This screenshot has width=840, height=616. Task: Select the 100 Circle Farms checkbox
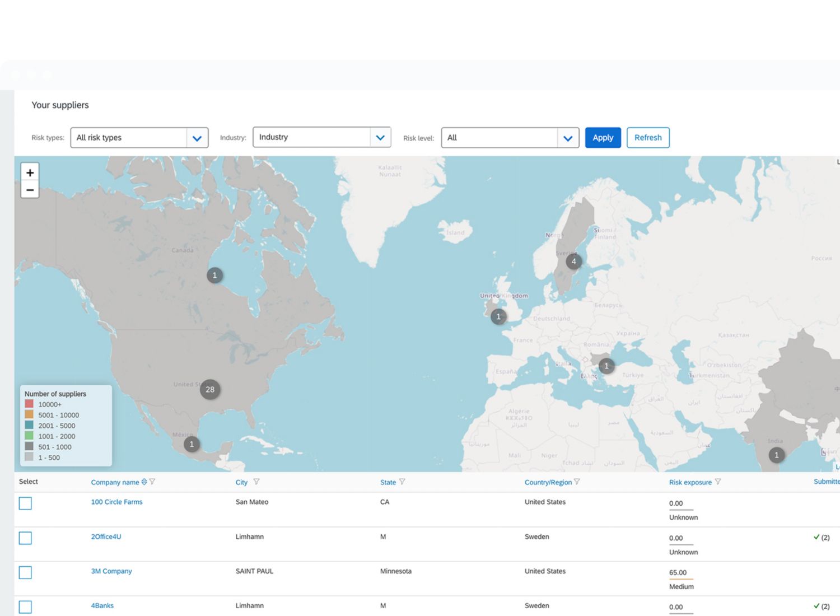tap(25, 503)
